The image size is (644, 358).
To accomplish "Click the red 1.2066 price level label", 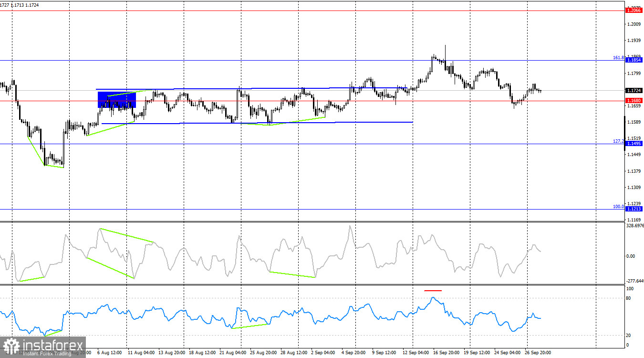I will [x=634, y=10].
